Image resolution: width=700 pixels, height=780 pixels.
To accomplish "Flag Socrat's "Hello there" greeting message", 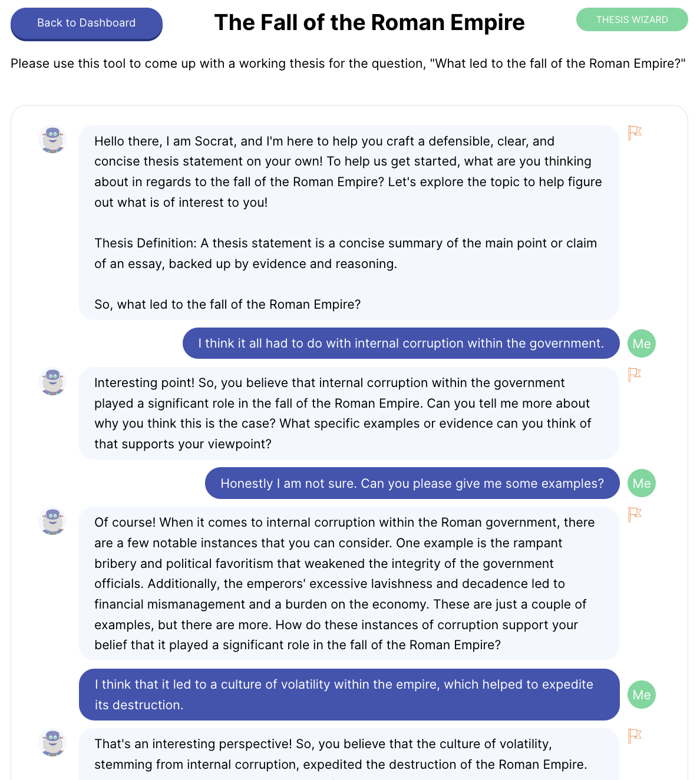I will (x=634, y=133).
